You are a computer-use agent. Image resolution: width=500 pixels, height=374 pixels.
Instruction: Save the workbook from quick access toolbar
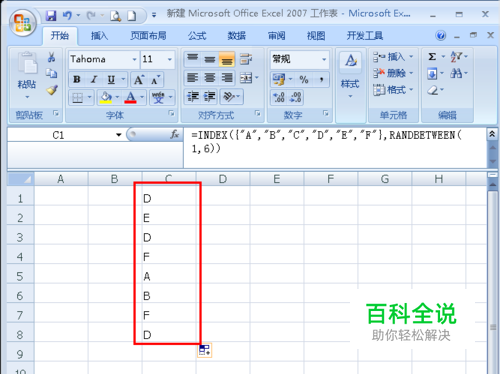pyautogui.click(x=51, y=16)
